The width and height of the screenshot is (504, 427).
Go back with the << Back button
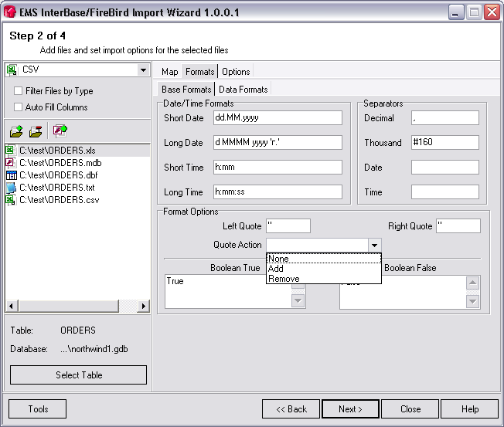pyautogui.click(x=291, y=409)
